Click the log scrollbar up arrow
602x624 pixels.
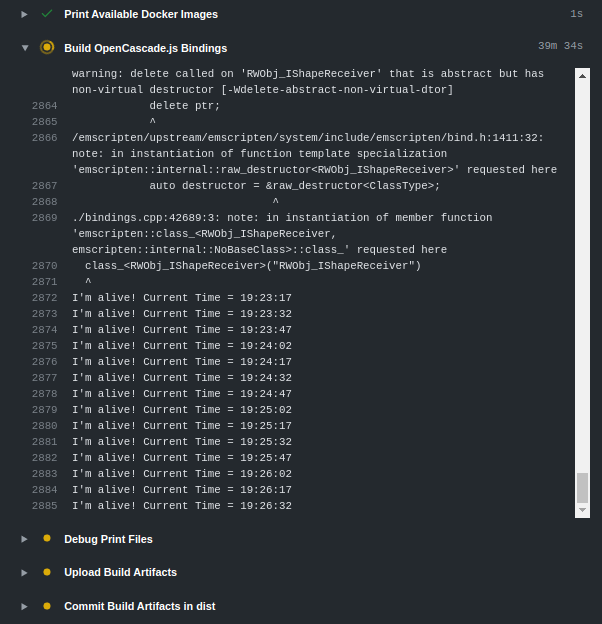[583, 76]
